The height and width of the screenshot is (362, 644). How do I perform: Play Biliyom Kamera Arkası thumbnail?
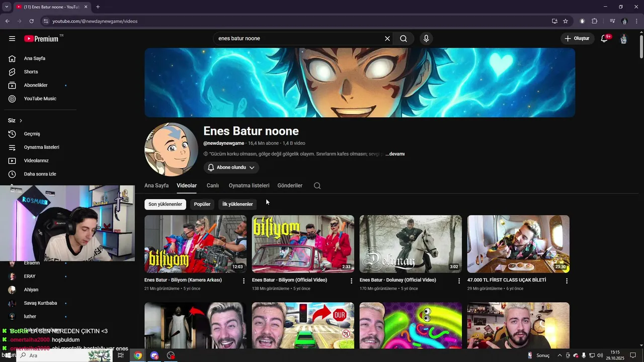195,244
